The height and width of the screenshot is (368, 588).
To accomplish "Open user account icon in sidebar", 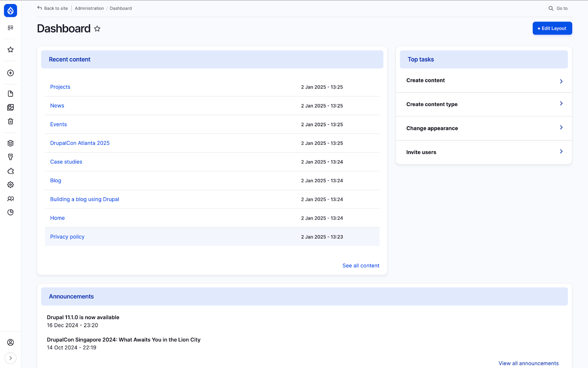I will pyautogui.click(x=10, y=342).
